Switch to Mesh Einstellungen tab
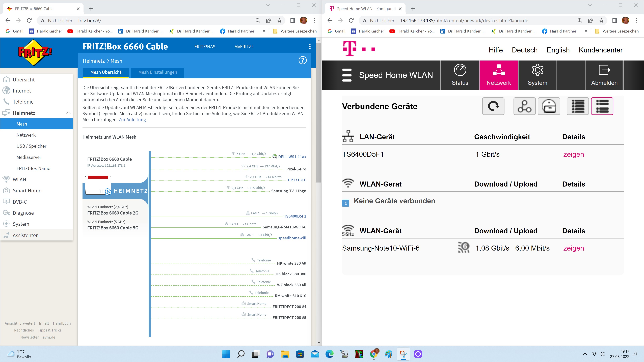644x362 pixels. point(157,72)
